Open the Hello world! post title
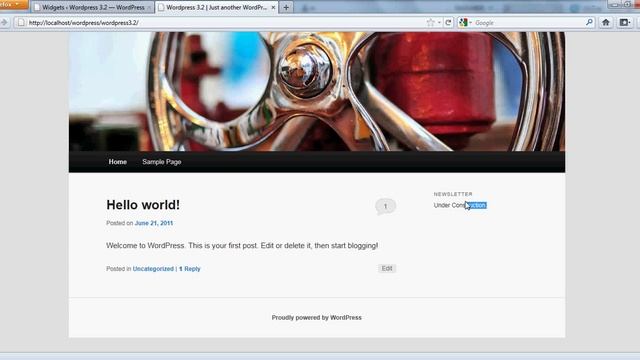This screenshot has height=360, width=640. [x=143, y=205]
